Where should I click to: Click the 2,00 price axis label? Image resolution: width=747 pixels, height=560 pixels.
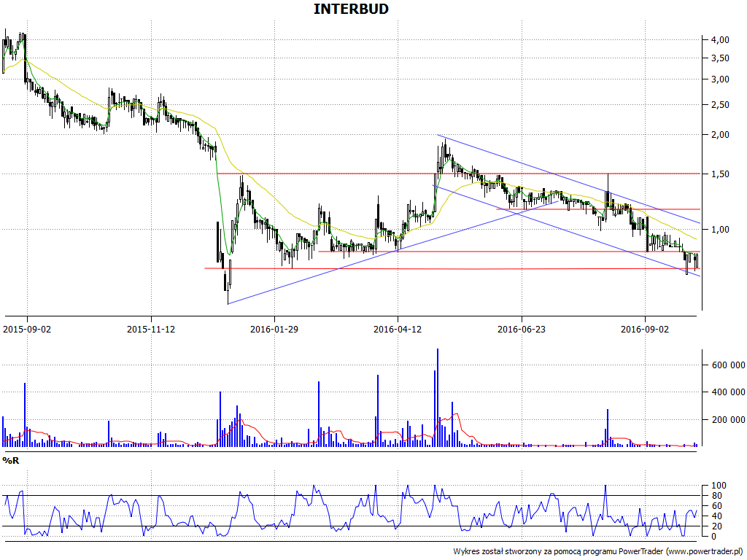click(x=720, y=135)
